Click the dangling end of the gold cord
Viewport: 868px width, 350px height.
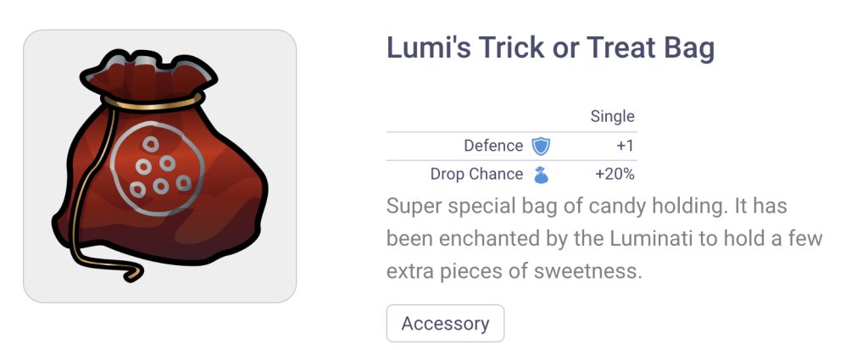click(131, 275)
